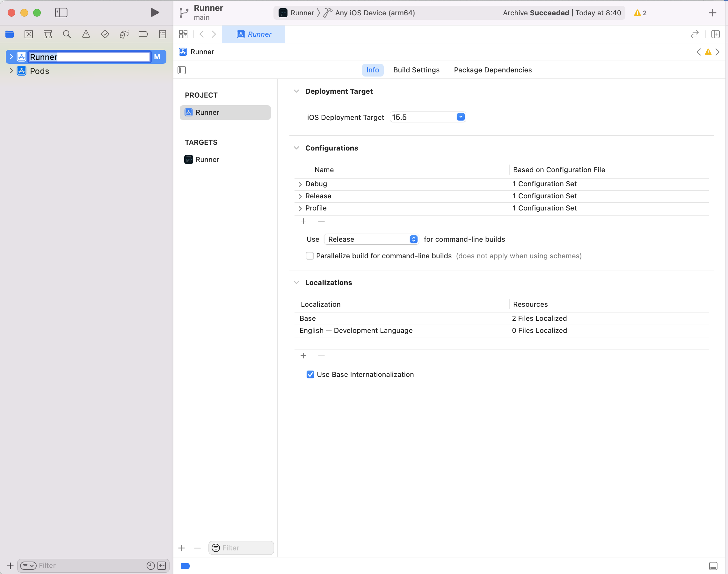Viewport: 728px width, 574px height.
Task: Click the targets Filter field
Action: click(241, 548)
